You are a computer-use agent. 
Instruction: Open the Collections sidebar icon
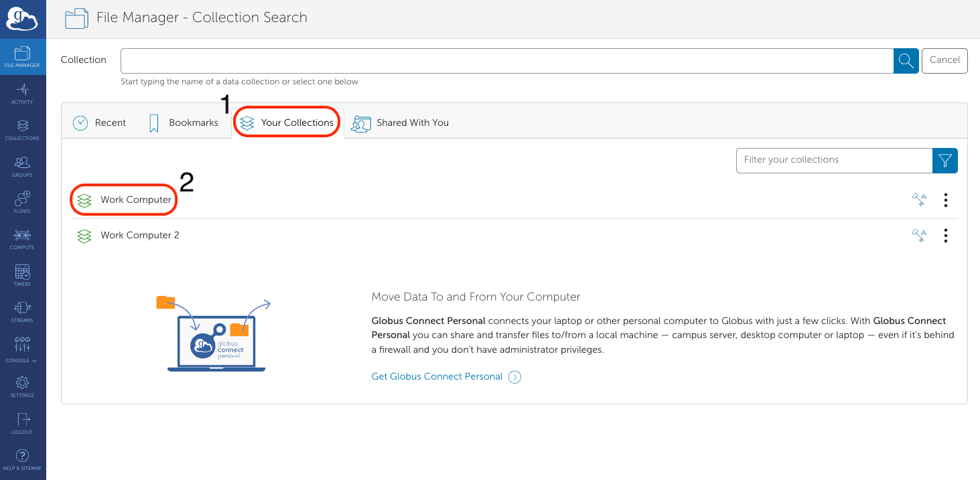point(22,129)
